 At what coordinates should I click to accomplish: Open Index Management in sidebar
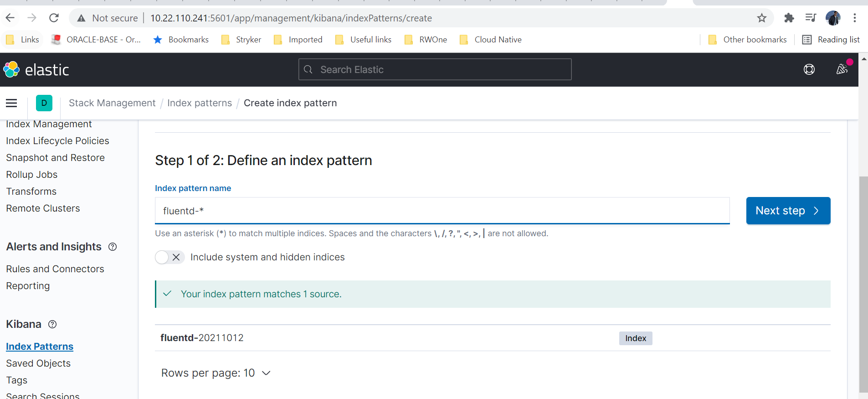[x=49, y=124]
